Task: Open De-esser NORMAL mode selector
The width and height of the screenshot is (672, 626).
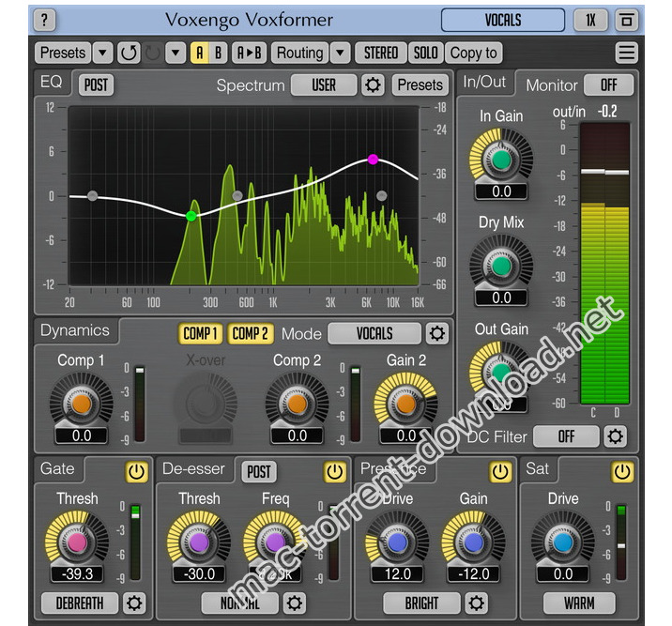Action: [240, 603]
